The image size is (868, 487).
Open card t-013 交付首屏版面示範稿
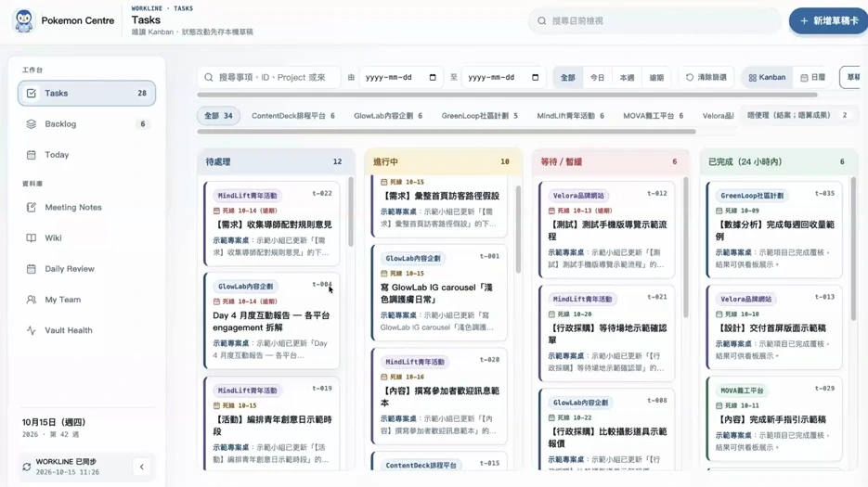[774, 327]
